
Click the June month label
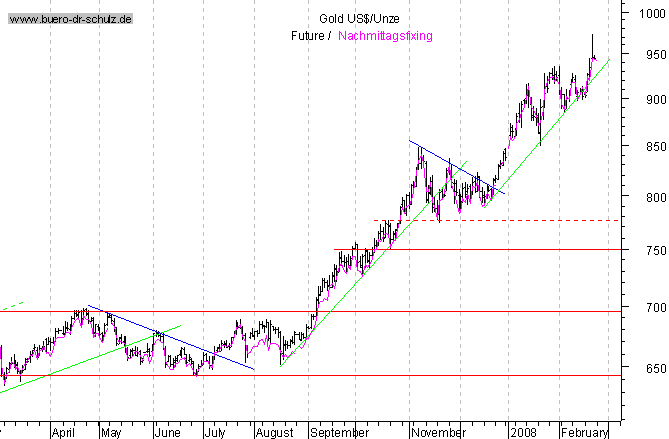coord(167,433)
